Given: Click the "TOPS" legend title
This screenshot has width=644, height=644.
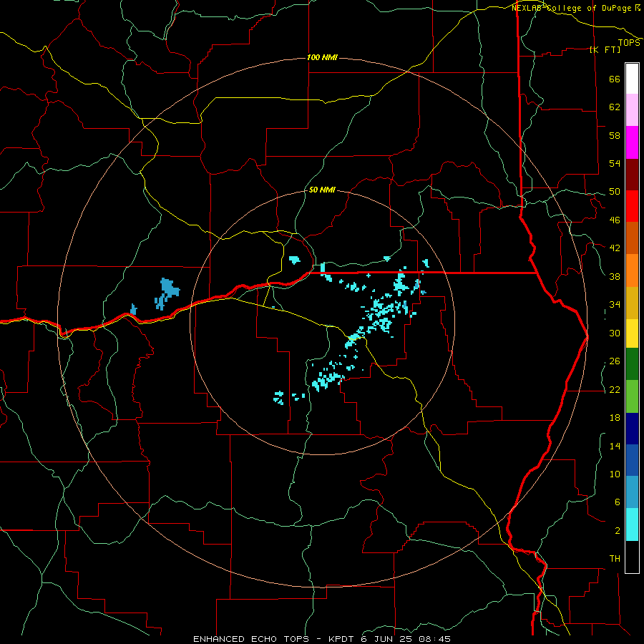Looking at the screenshot, I should (629, 42).
